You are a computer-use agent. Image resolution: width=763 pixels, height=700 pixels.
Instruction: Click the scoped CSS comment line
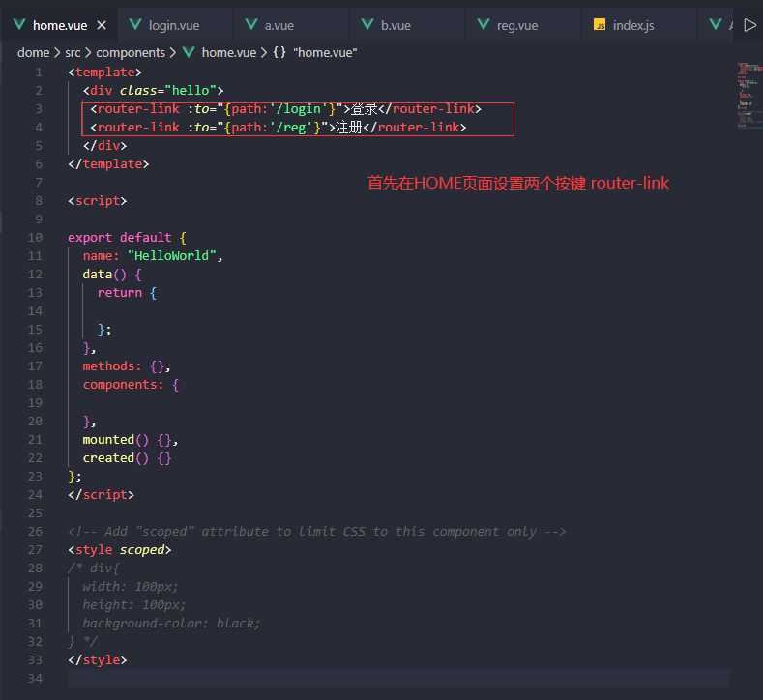tap(317, 532)
